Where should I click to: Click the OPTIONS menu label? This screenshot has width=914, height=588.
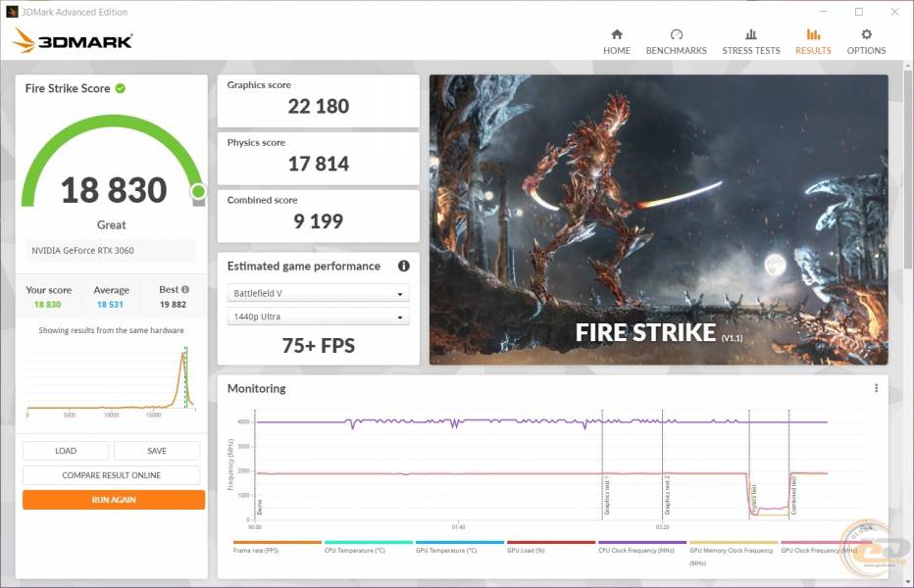point(866,51)
